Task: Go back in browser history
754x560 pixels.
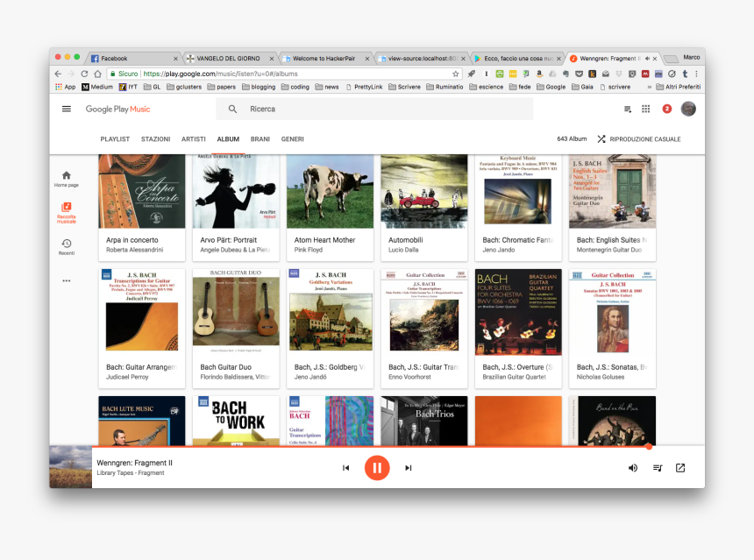Action: (58, 74)
